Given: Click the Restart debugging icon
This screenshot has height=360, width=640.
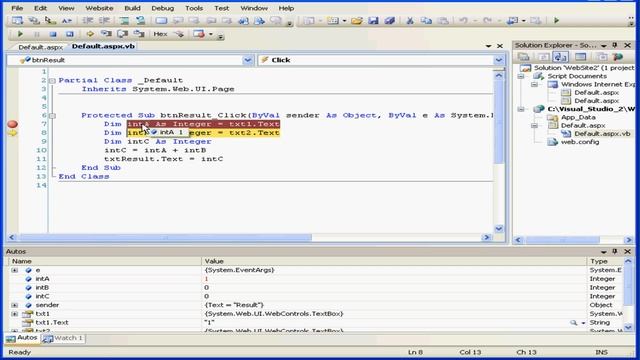Looking at the screenshot, I should coord(70,34).
